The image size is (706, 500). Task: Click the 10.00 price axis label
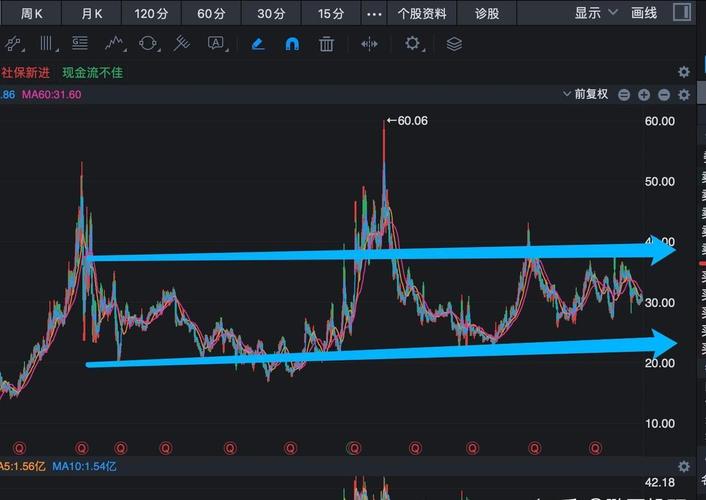click(x=660, y=423)
